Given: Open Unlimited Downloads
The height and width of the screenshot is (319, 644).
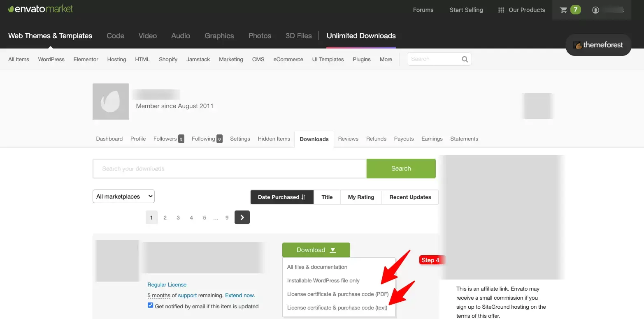Looking at the screenshot, I should 361,36.
